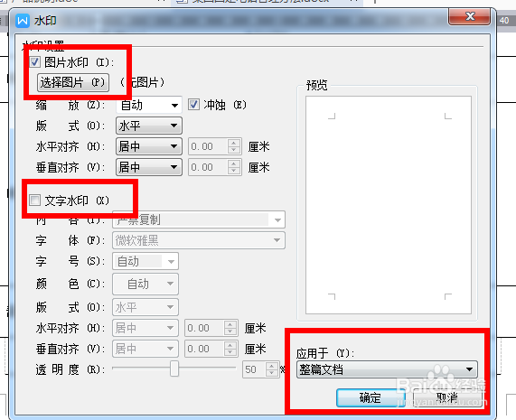Click the WPS icon in dialog title
Viewport: 516px width, 420px height.
(x=23, y=21)
